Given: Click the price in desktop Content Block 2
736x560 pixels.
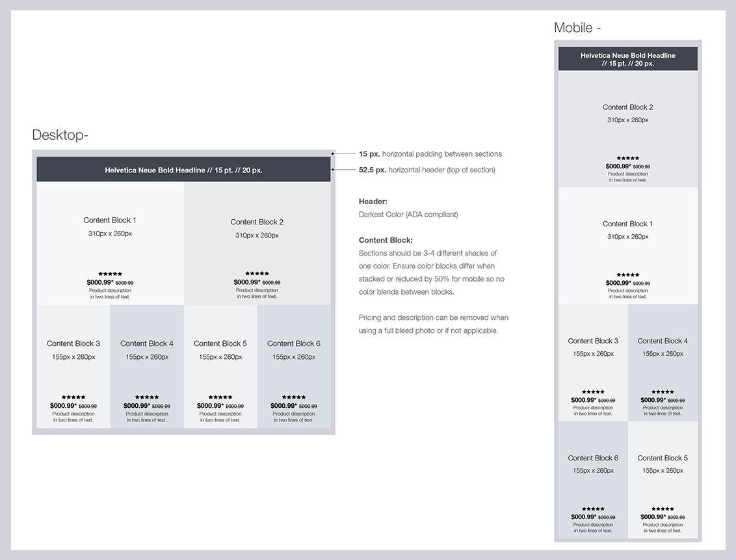Looking at the screenshot, I should [257, 282].
